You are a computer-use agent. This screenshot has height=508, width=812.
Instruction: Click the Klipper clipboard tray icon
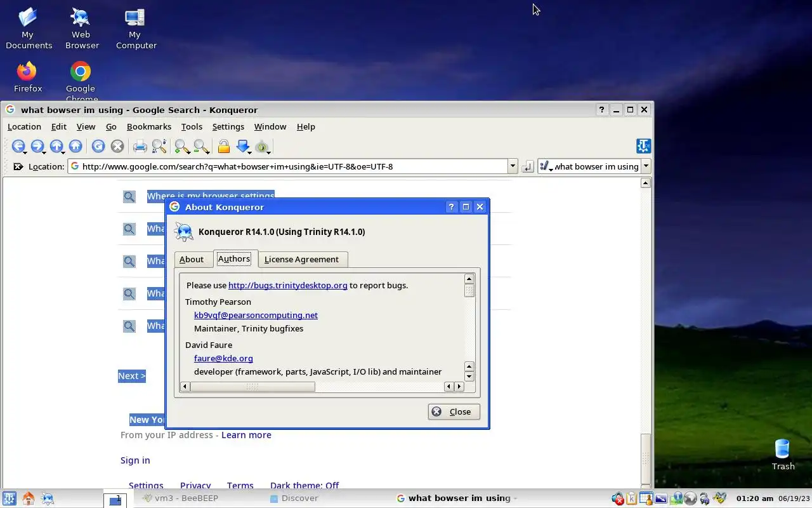pos(631,498)
